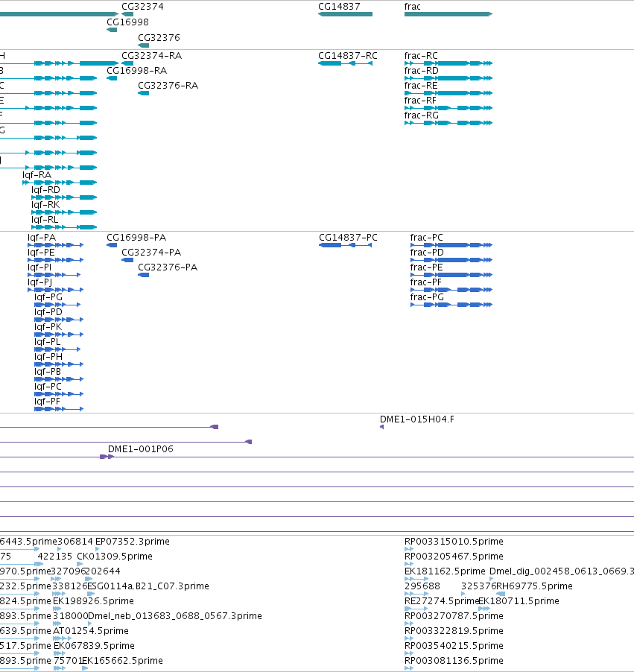Viewport: 634px width, 672px height.
Task: Select the CG16998-RA transcript label
Action: [x=137, y=70]
